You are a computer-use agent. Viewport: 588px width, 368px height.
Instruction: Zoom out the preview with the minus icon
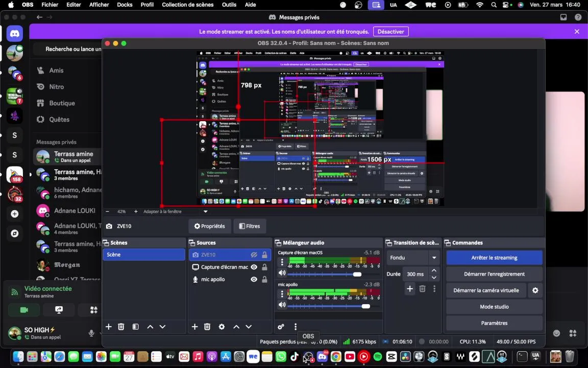(107, 212)
